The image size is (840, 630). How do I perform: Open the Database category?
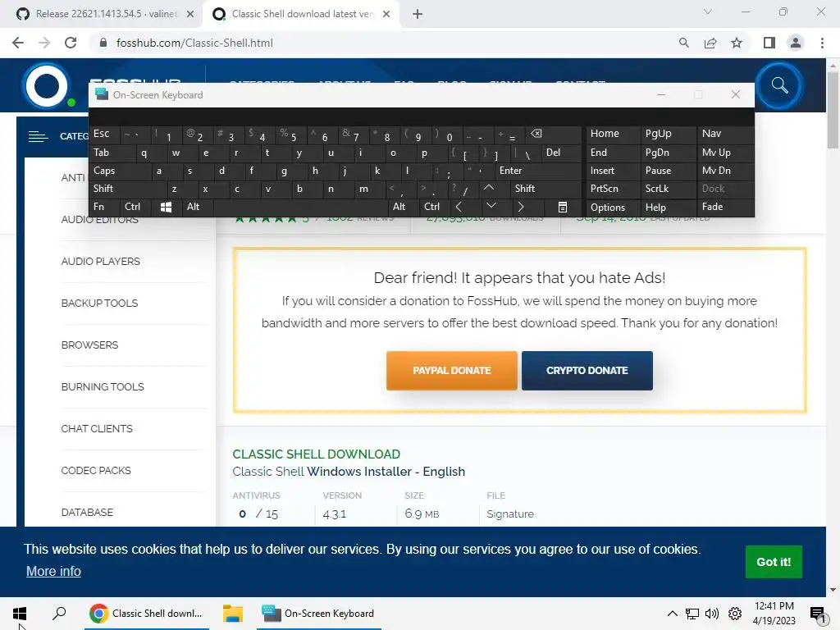pyautogui.click(x=87, y=512)
